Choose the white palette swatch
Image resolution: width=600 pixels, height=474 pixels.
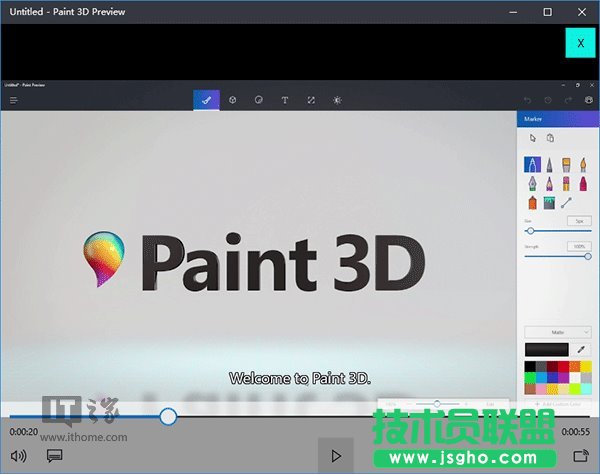(574, 378)
